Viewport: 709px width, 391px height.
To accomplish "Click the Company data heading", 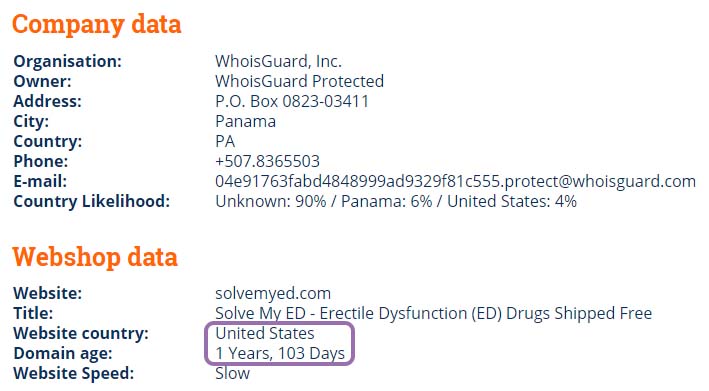I will tap(96, 24).
